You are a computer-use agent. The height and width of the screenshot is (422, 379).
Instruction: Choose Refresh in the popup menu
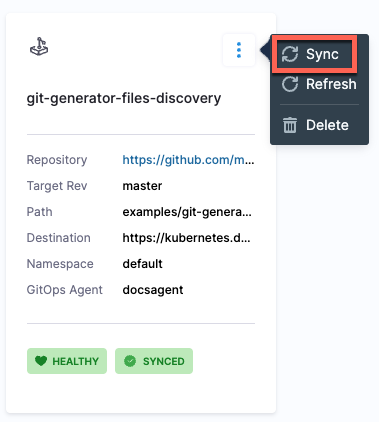pyautogui.click(x=319, y=84)
